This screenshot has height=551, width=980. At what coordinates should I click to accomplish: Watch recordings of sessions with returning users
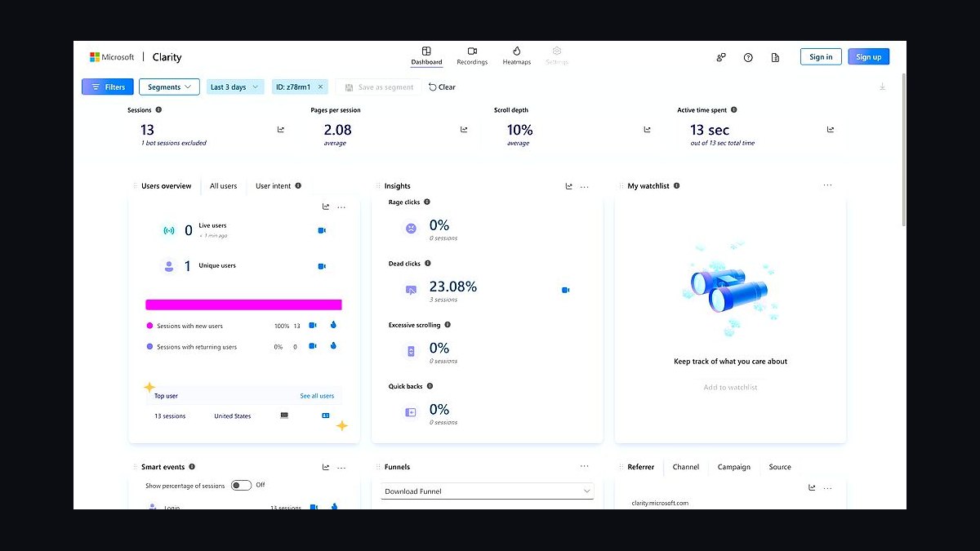click(x=312, y=346)
